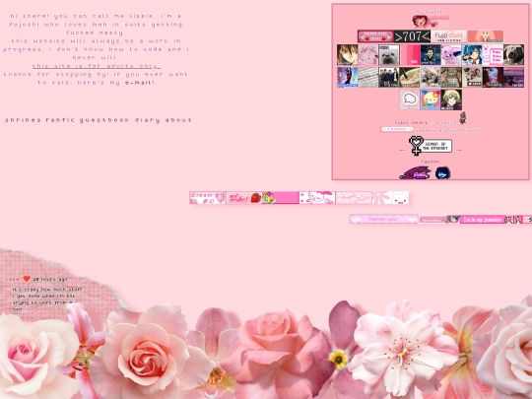Click the seal photo stamp

click(389, 54)
